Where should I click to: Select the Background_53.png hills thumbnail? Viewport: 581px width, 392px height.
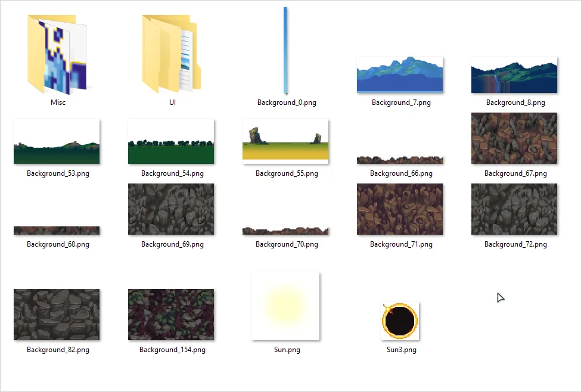[x=57, y=142]
